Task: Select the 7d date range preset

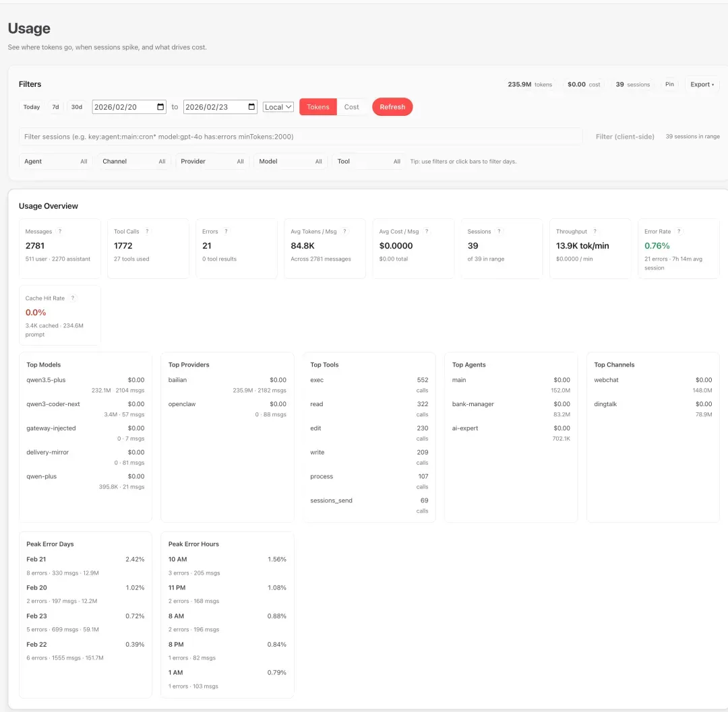Action: (x=55, y=106)
